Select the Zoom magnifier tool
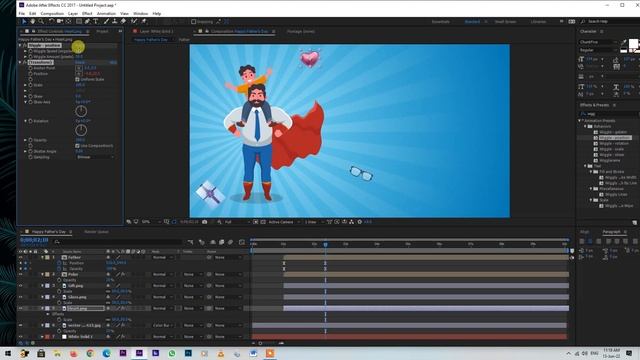The image size is (640, 360). [x=41, y=21]
